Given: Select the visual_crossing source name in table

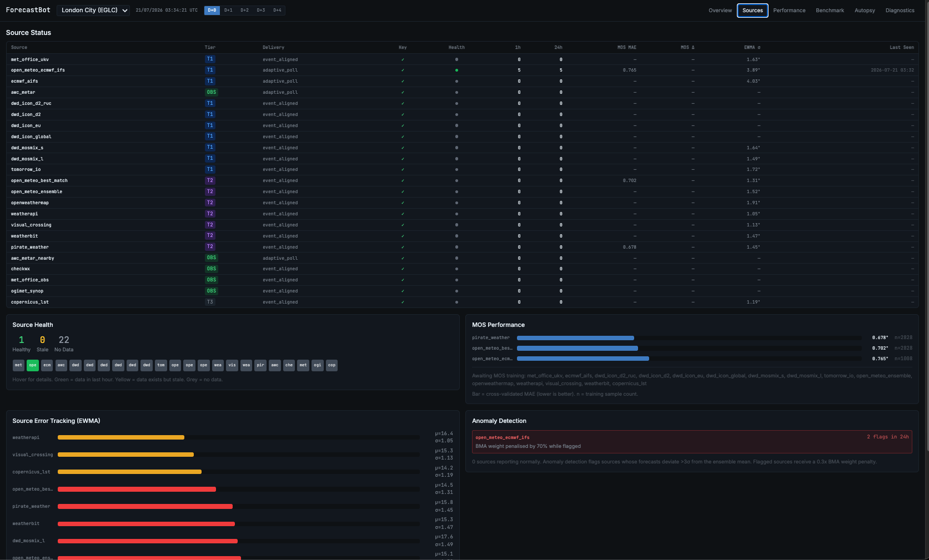Looking at the screenshot, I should 31,225.
